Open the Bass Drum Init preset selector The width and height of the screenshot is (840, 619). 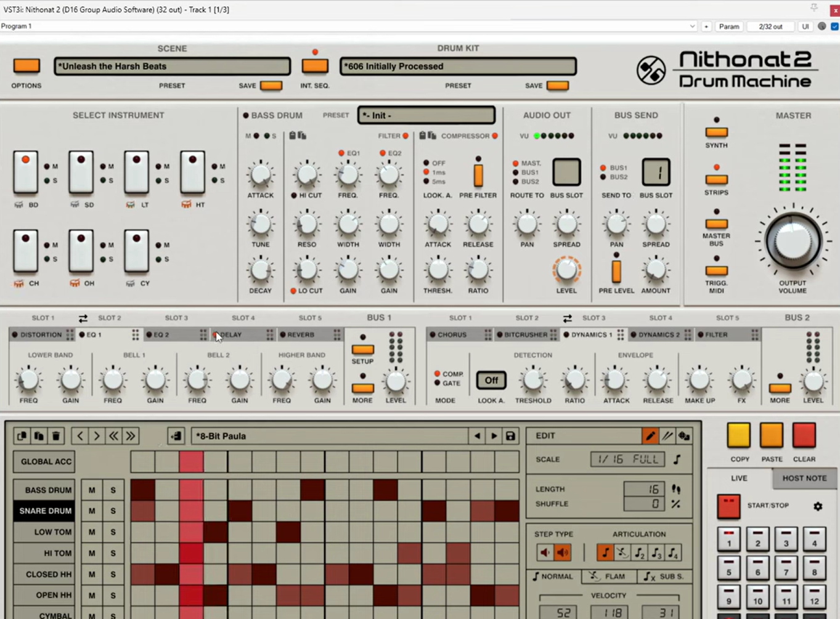click(426, 115)
